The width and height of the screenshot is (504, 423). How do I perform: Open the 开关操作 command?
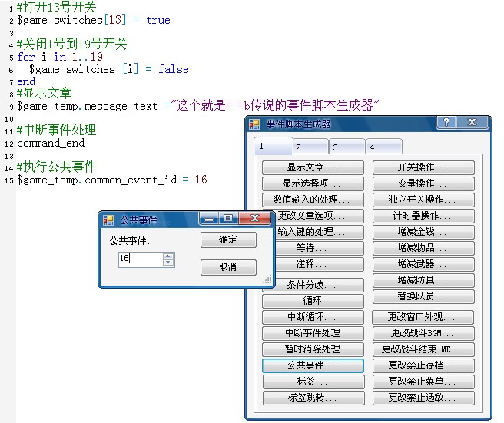[423, 167]
